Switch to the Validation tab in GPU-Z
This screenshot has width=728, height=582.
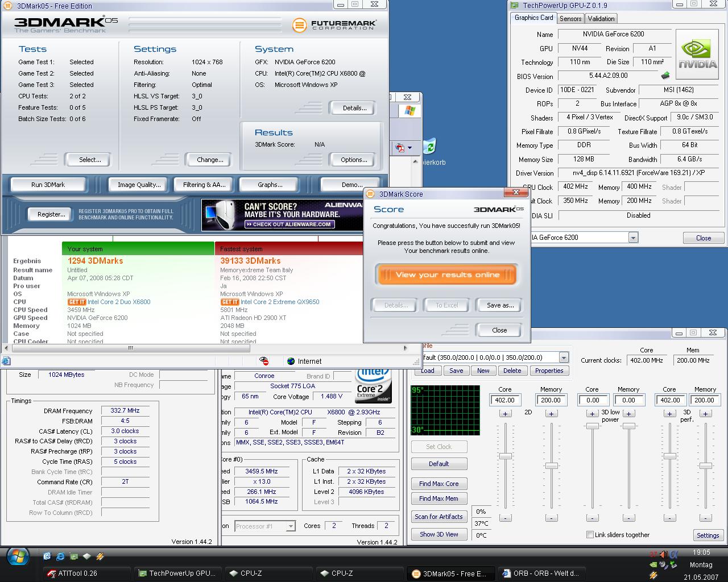coord(601,19)
